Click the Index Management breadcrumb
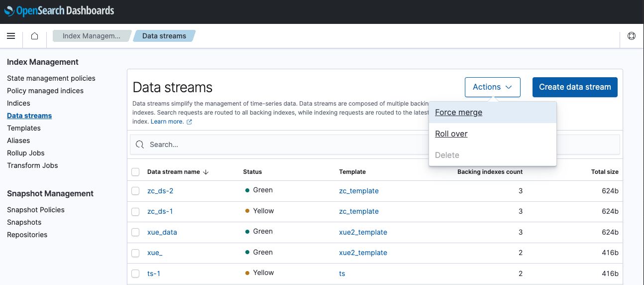This screenshot has height=285, width=644. click(91, 36)
